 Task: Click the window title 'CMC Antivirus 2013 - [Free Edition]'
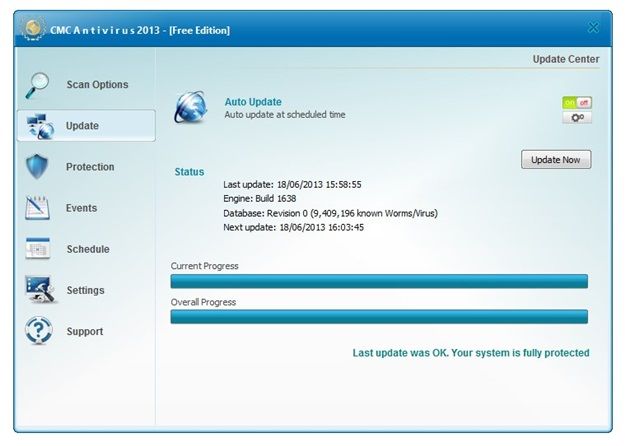point(140,30)
